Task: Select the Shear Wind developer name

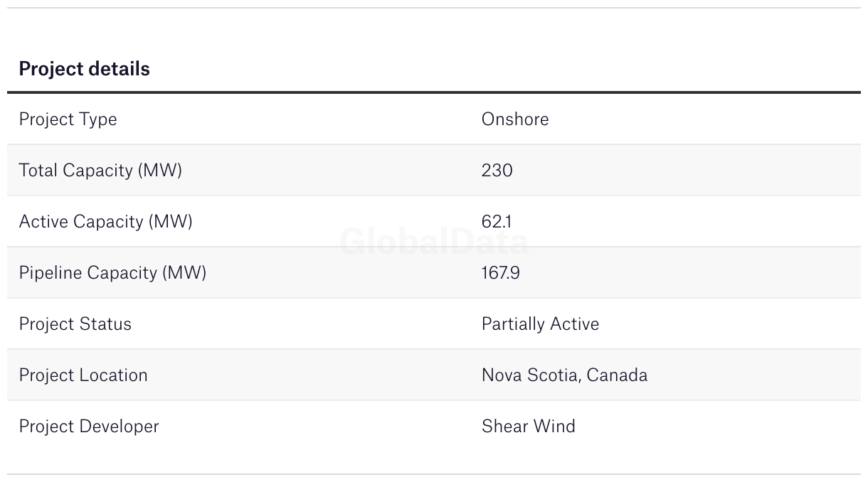Action: pos(528,427)
